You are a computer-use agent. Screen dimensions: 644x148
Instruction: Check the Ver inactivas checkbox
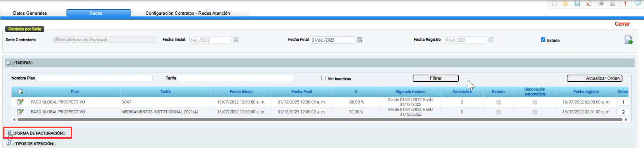324,78
